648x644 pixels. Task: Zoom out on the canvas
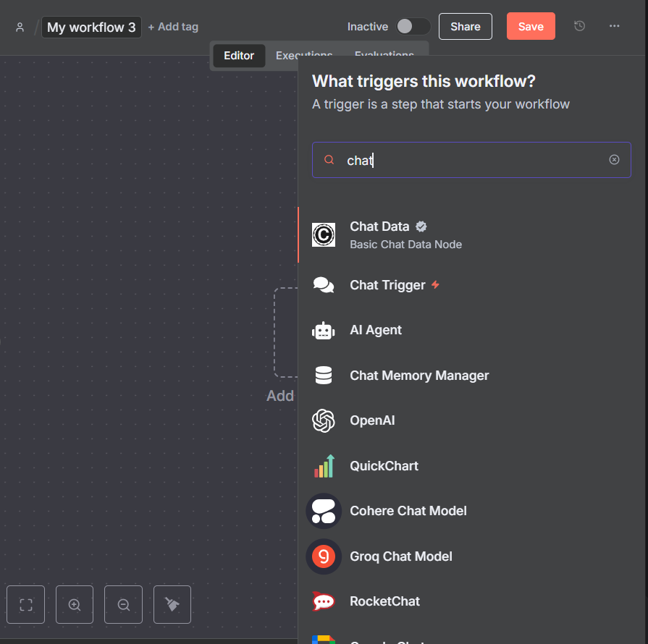(x=123, y=604)
